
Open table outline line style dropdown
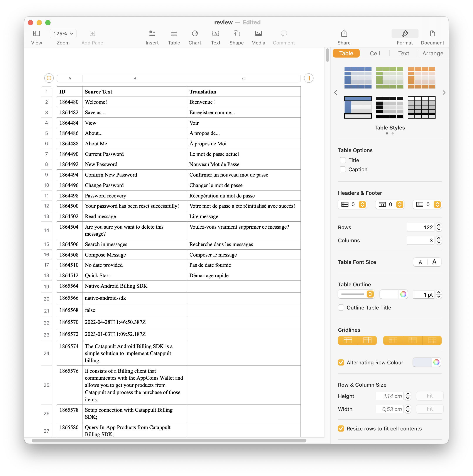click(x=356, y=294)
